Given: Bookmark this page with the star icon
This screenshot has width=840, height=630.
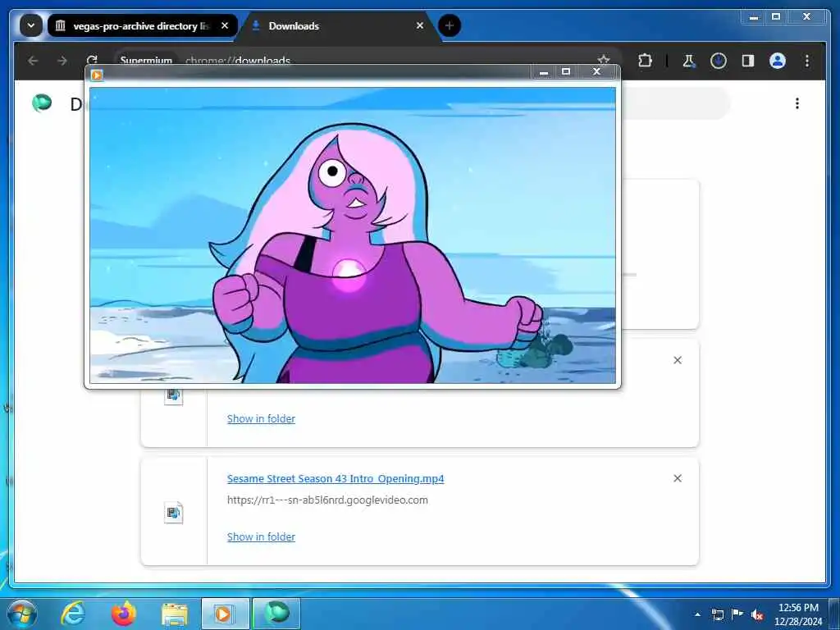Looking at the screenshot, I should click(604, 59).
